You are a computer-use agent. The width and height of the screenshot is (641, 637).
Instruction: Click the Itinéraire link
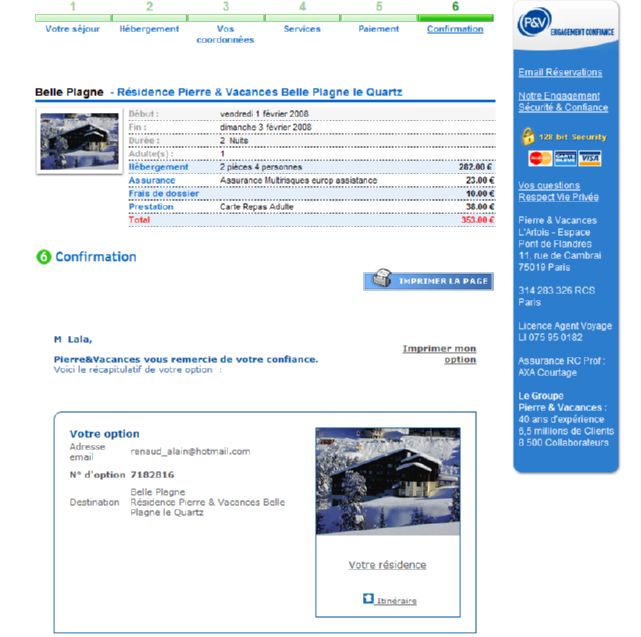[397, 601]
